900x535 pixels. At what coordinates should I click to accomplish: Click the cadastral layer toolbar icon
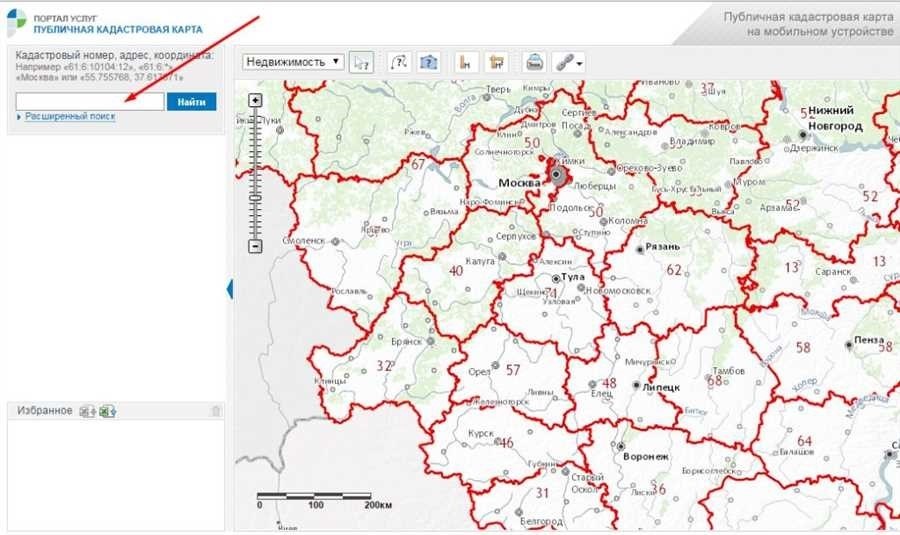tap(464, 62)
